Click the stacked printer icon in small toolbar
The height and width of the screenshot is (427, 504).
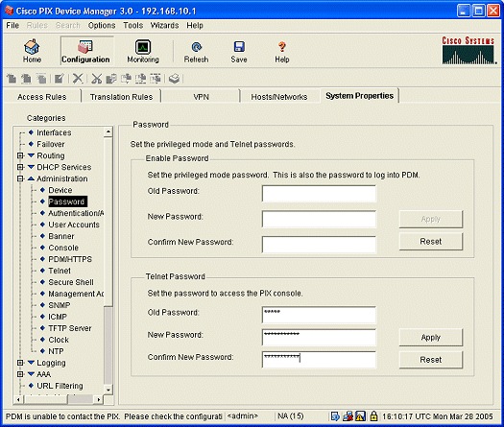[174, 78]
